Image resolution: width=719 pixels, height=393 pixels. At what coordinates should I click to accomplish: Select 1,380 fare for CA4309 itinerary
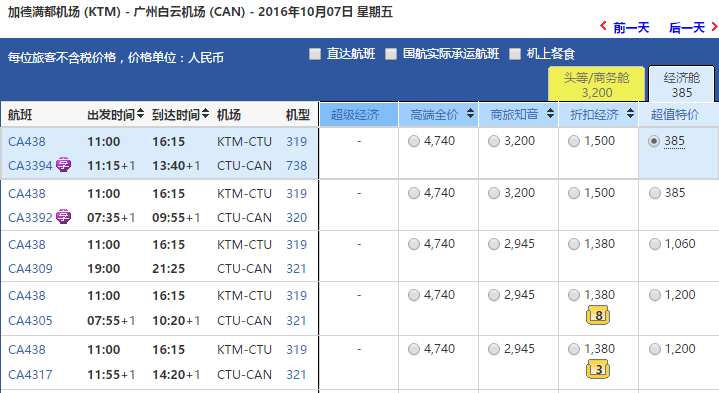coord(574,244)
